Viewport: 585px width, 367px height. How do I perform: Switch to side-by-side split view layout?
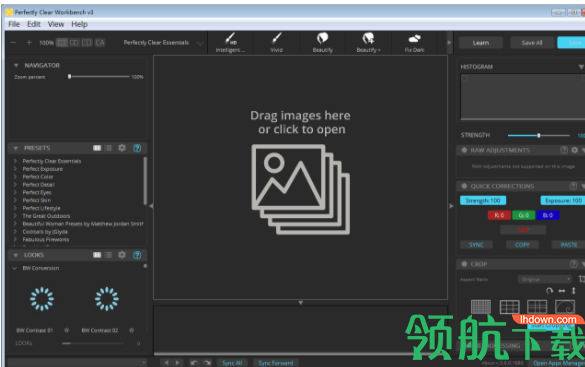(74, 43)
